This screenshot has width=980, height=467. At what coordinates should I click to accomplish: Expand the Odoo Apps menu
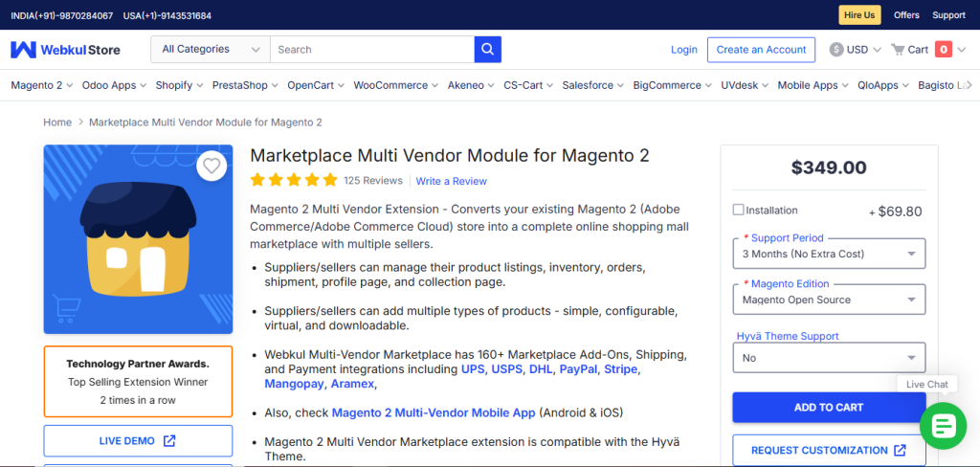coord(115,85)
